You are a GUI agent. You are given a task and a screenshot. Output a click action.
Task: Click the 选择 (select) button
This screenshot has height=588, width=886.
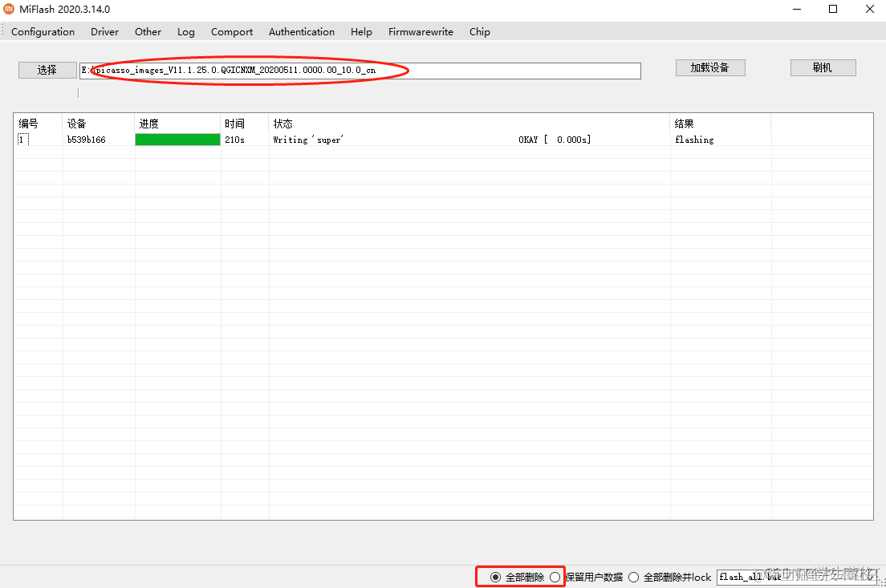(47, 70)
